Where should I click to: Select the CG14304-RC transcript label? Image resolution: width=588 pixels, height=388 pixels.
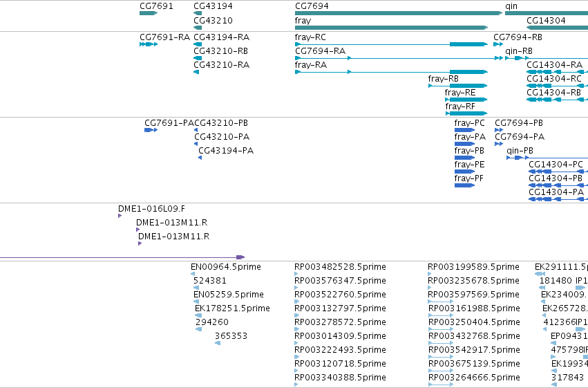point(554,79)
